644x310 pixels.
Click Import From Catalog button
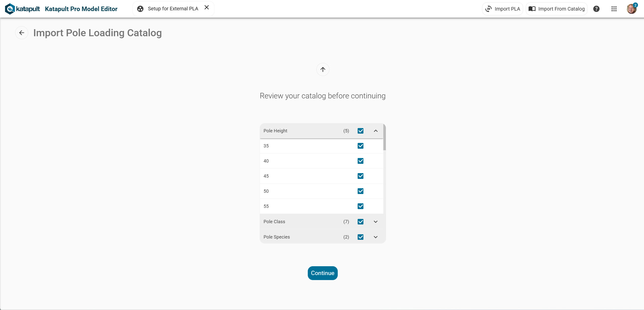556,9
